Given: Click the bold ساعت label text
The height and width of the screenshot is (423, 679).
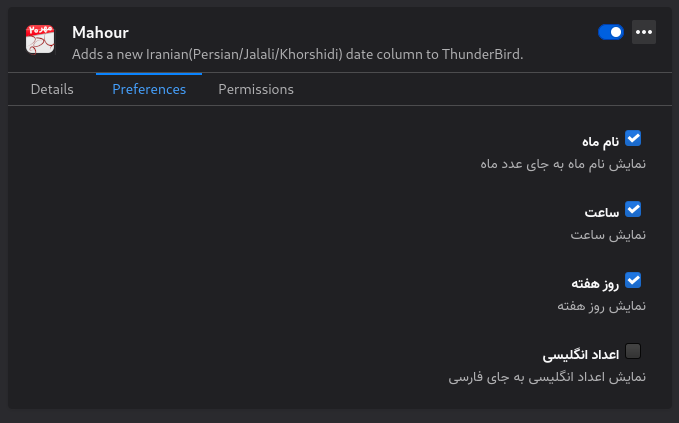Looking at the screenshot, I should click(x=602, y=212).
